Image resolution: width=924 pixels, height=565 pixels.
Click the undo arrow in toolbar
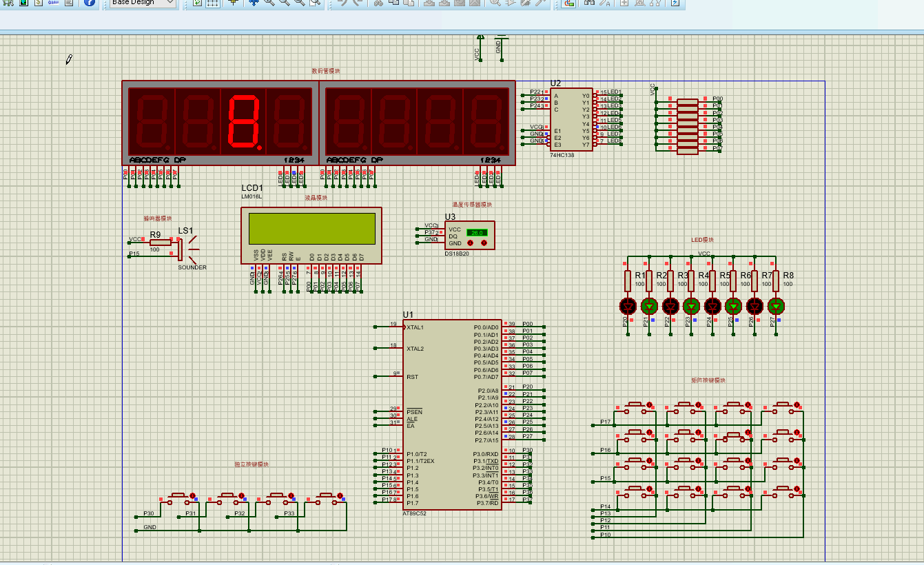[x=342, y=3]
